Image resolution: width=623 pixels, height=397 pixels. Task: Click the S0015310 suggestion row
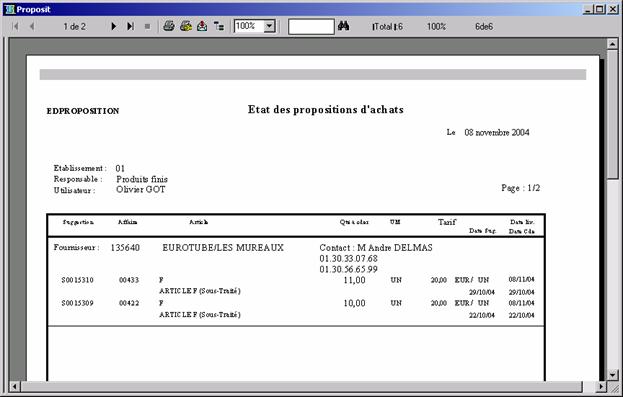[297, 285]
